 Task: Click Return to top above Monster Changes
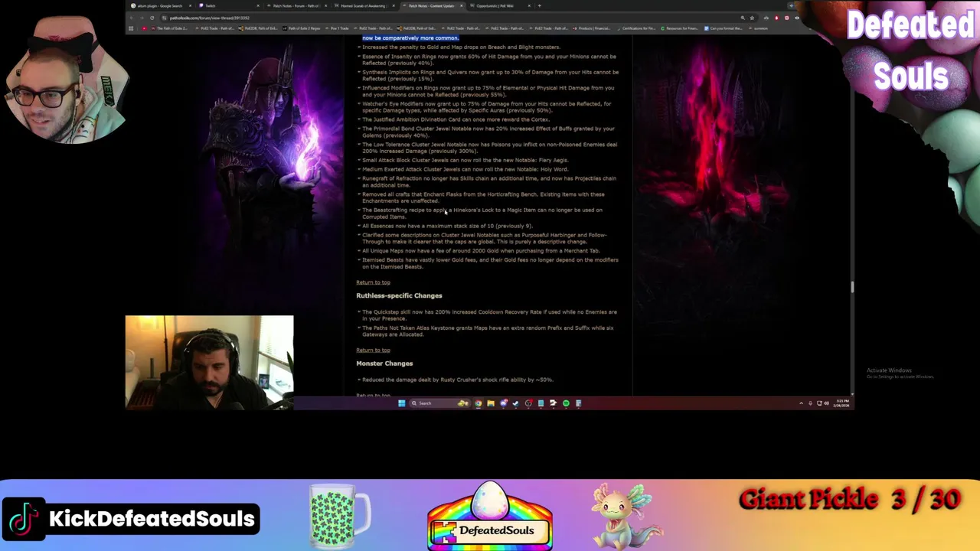coord(373,350)
